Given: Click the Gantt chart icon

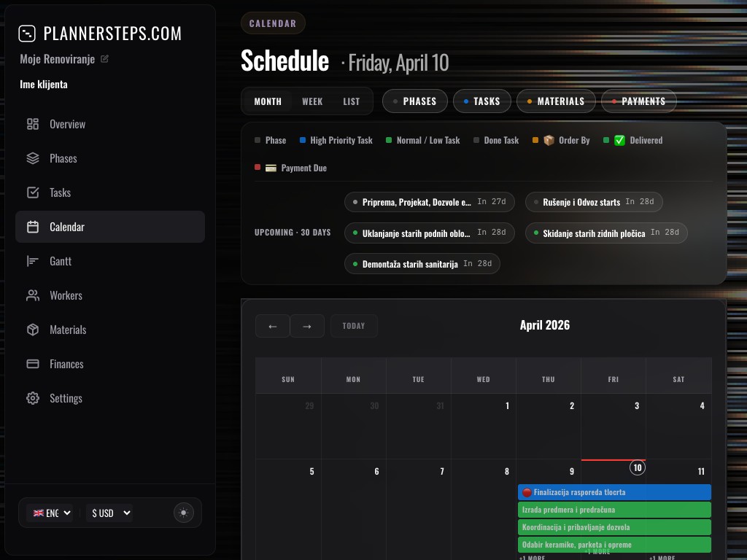Looking at the screenshot, I should (x=33, y=261).
